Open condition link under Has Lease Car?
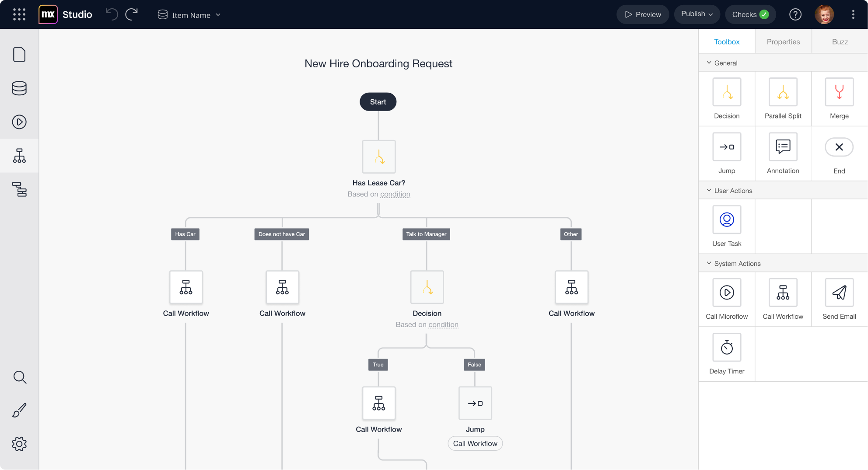Screen dimensions: 868x470 pos(395,194)
